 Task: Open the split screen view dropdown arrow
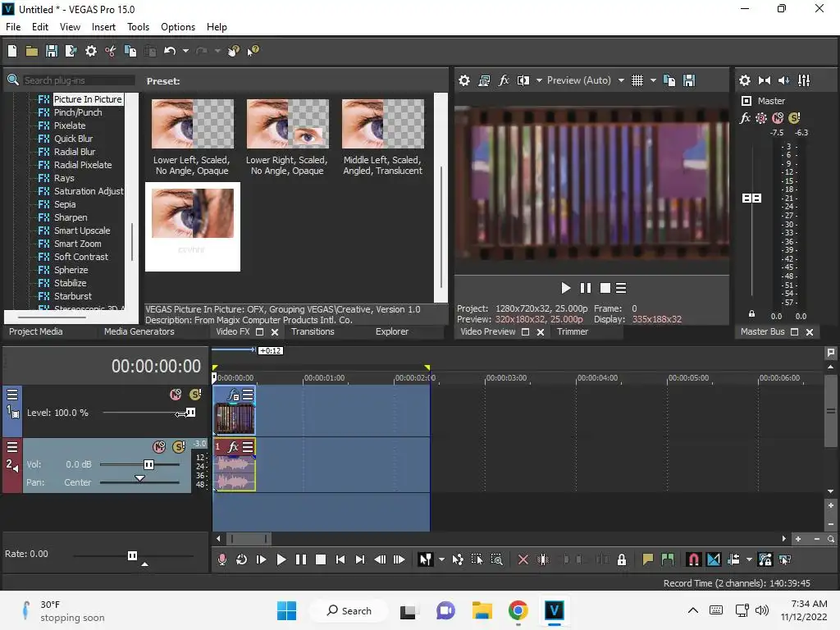pos(540,80)
